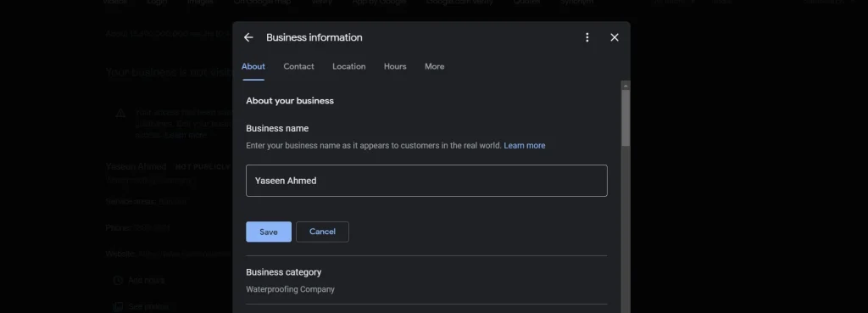Click the Business category section

[426, 280]
